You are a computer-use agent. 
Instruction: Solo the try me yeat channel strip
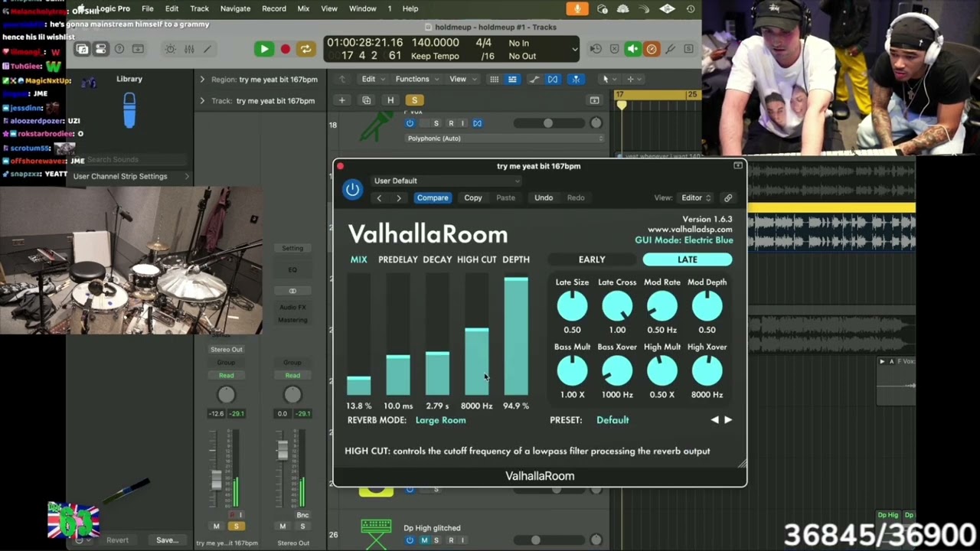point(236,526)
